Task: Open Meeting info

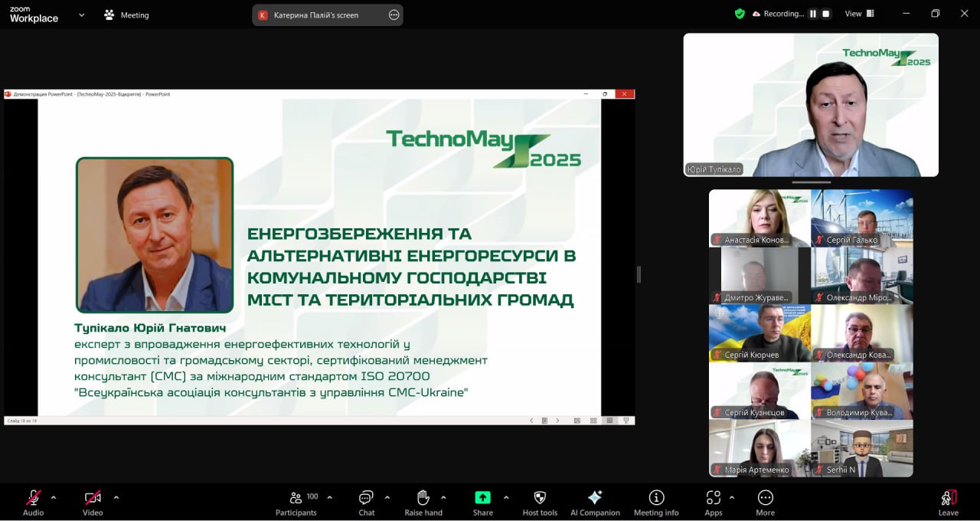Action: 656,503
